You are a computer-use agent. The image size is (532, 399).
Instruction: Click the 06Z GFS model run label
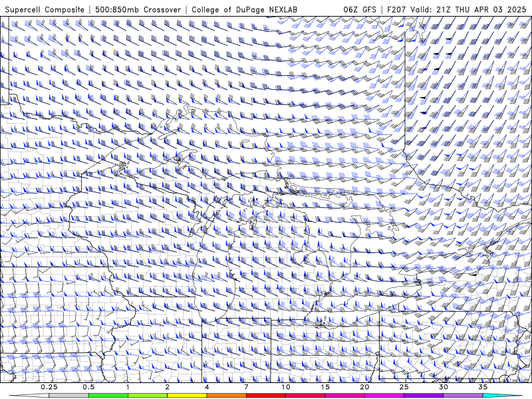coord(360,9)
